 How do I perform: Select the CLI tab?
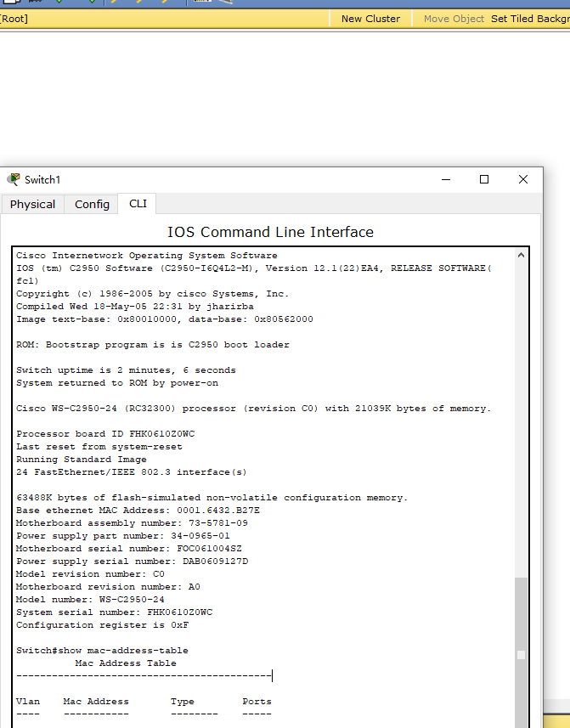click(x=138, y=204)
